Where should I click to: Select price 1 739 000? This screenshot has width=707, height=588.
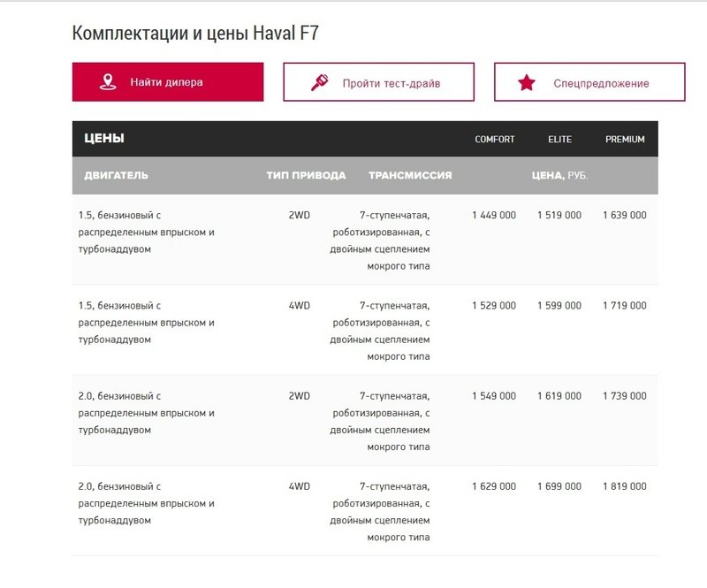625,396
